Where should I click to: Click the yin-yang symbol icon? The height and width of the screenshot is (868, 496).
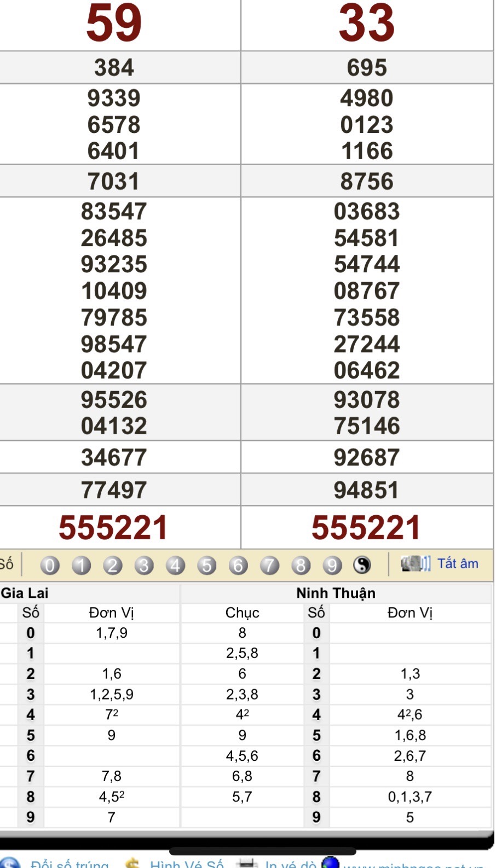pos(362,565)
